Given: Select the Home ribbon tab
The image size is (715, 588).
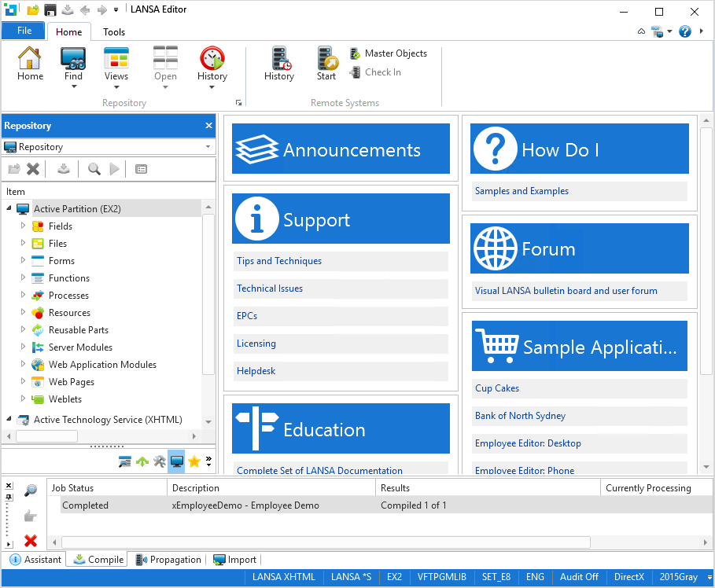Looking at the screenshot, I should (x=69, y=32).
